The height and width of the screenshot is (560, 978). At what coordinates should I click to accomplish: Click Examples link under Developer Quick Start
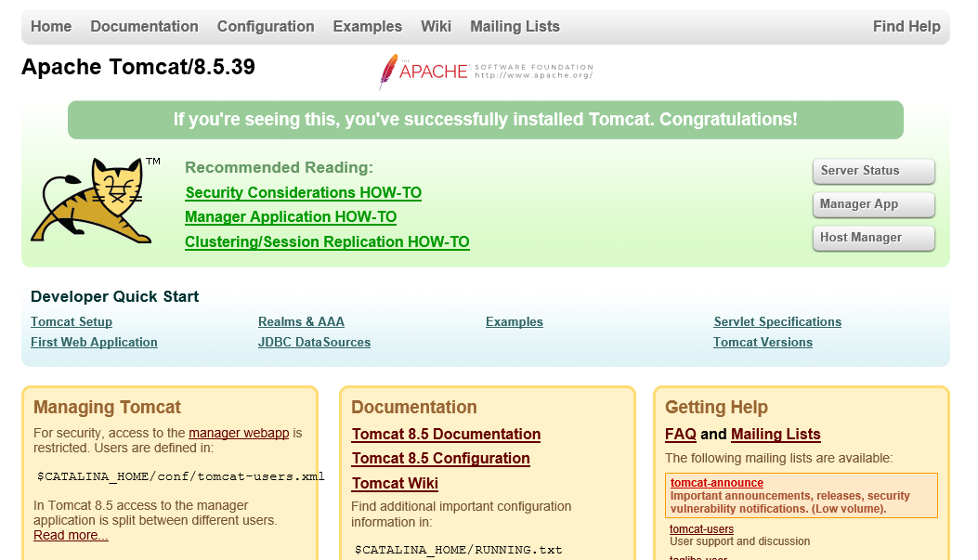(515, 321)
